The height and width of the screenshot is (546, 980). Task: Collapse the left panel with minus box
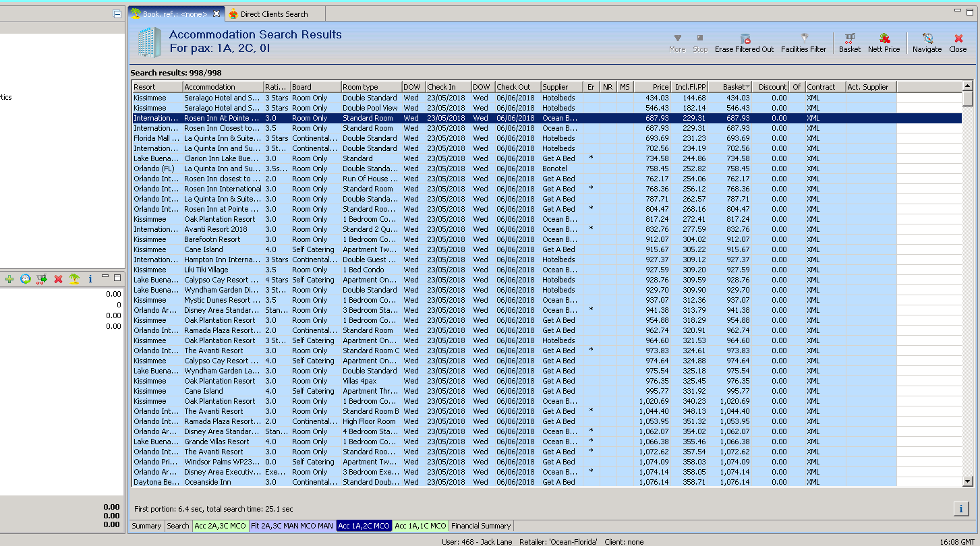(118, 14)
